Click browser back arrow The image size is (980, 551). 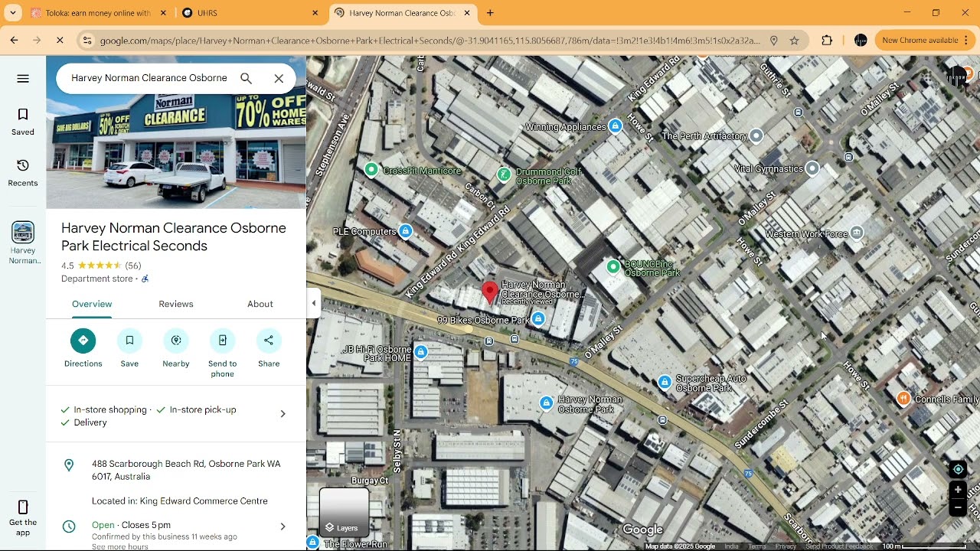(x=14, y=41)
